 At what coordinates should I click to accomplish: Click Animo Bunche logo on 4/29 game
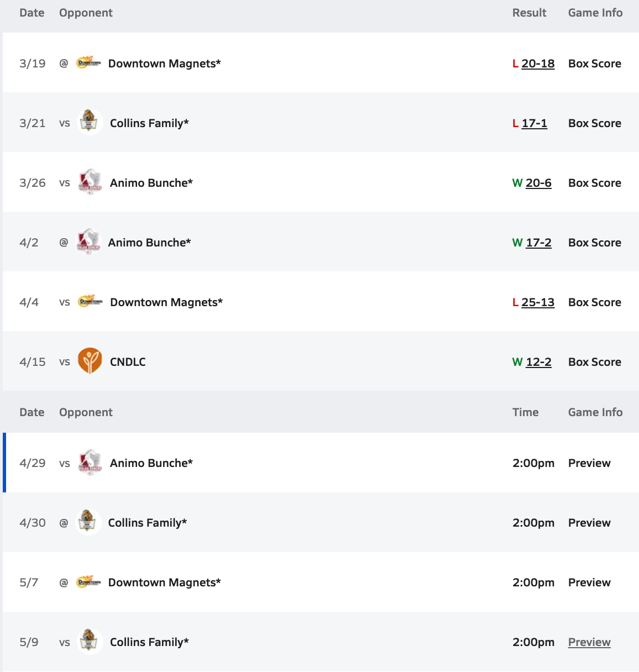[x=90, y=463]
